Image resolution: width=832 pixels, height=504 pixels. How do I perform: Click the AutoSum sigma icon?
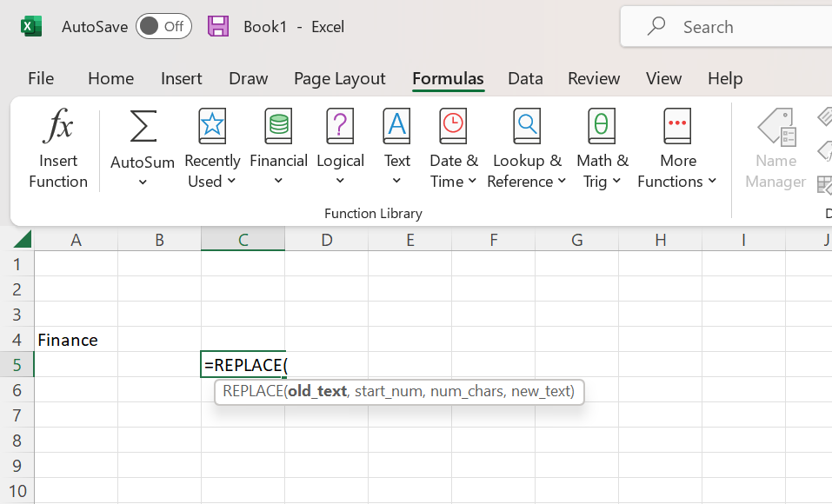(x=143, y=127)
